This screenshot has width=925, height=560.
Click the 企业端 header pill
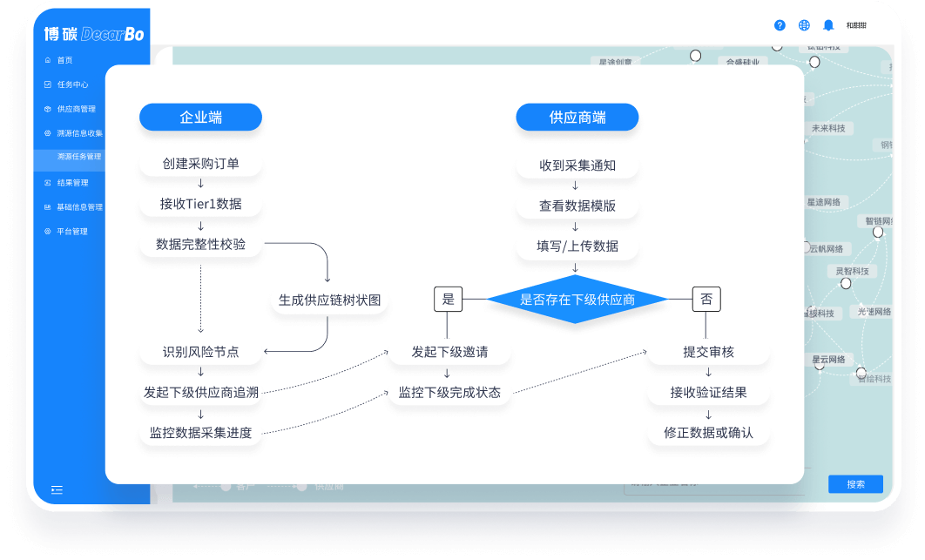(x=200, y=117)
